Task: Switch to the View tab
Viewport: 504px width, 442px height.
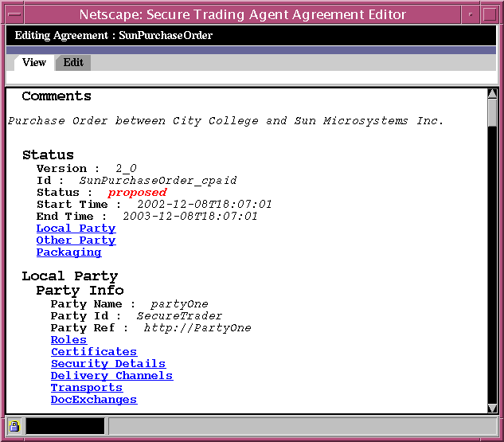Action: pyautogui.click(x=34, y=62)
